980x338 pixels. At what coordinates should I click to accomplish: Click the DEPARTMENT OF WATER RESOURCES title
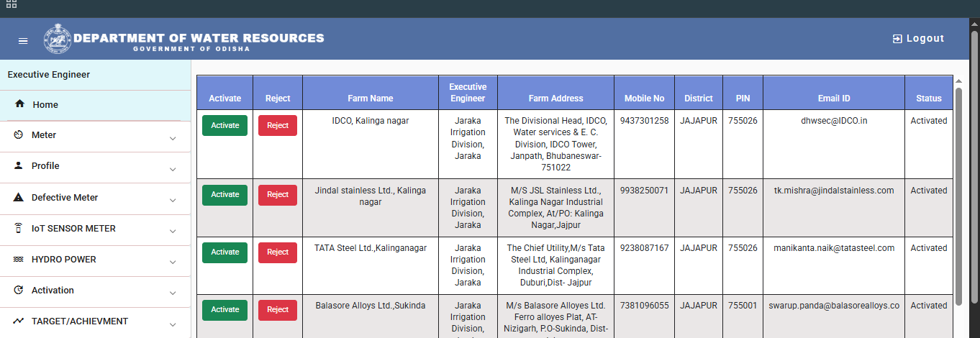(199, 38)
